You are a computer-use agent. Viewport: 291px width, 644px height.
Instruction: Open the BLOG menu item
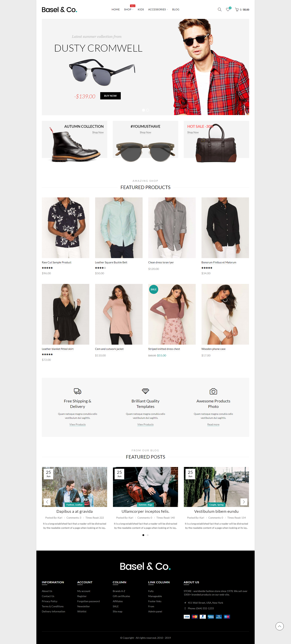coord(176,9)
